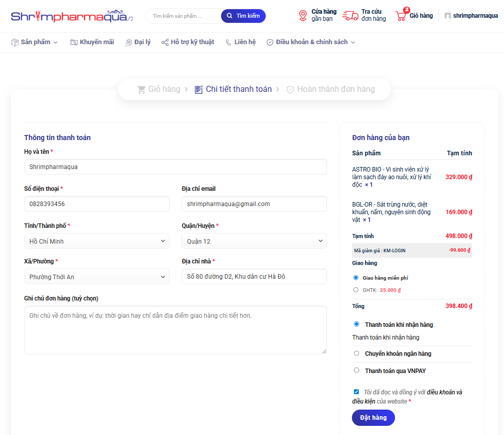Choose Chuyển khoản ngân hàng payment
This screenshot has width=504, height=435.
(x=356, y=353)
